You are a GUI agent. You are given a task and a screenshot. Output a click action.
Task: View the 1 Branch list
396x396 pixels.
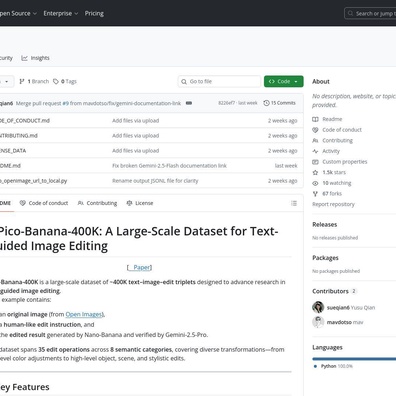[x=34, y=81]
